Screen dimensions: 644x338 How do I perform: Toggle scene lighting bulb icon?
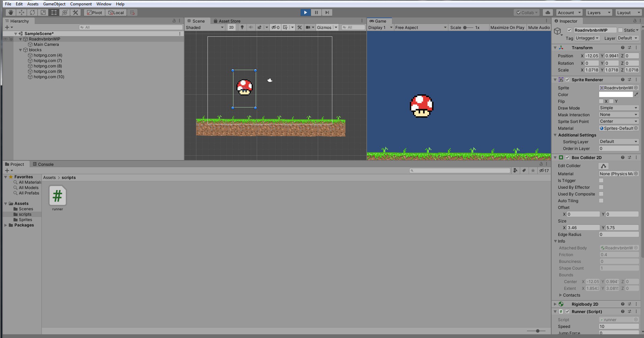coord(242,27)
